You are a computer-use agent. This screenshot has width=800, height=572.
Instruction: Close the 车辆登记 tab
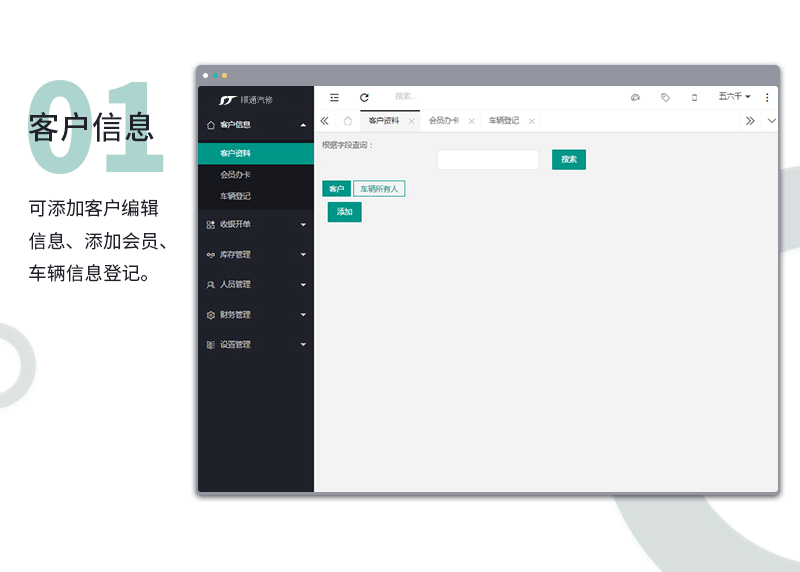click(x=531, y=121)
